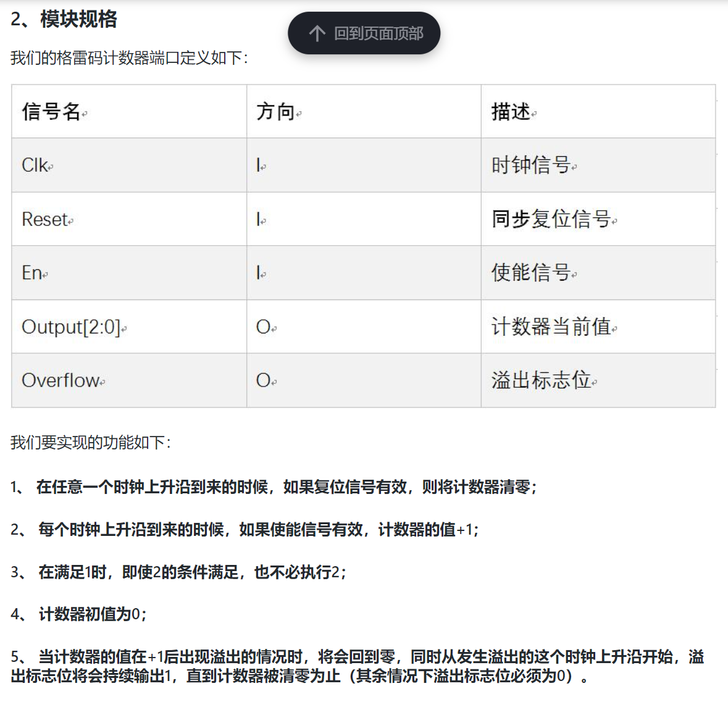Screen dimensions: 728x702
Task: Click requirement 2 about 使能信号有效 计数器的值+1
Action: 245,529
